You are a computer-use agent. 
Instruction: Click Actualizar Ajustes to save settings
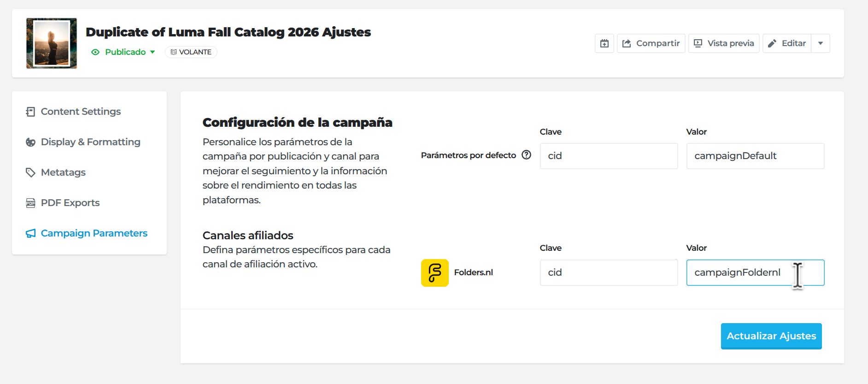(x=771, y=336)
